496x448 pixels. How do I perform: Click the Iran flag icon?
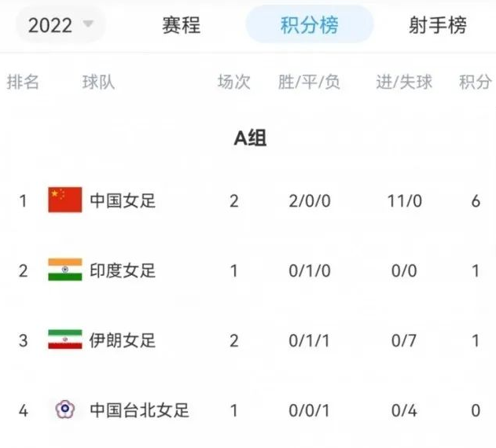tap(65, 340)
